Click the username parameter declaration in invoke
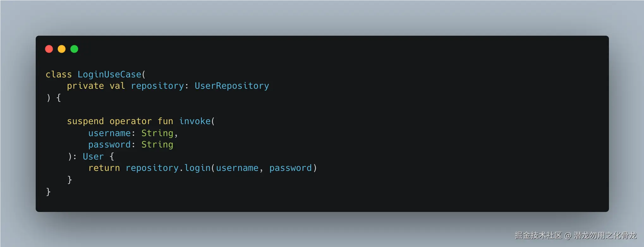The width and height of the screenshot is (644, 247). 109,133
